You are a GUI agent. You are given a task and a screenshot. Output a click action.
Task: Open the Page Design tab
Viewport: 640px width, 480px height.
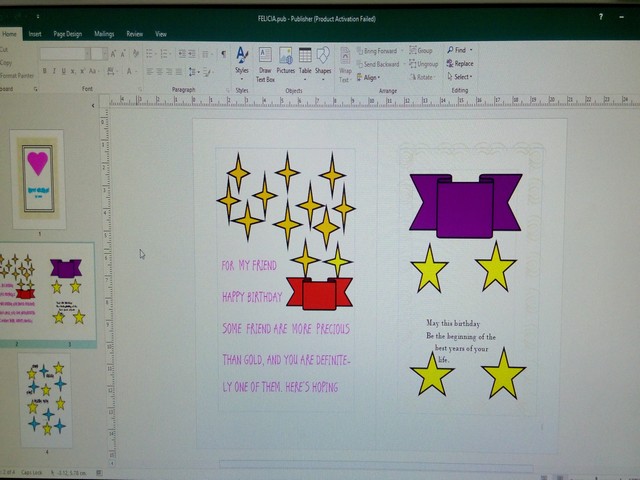67,33
